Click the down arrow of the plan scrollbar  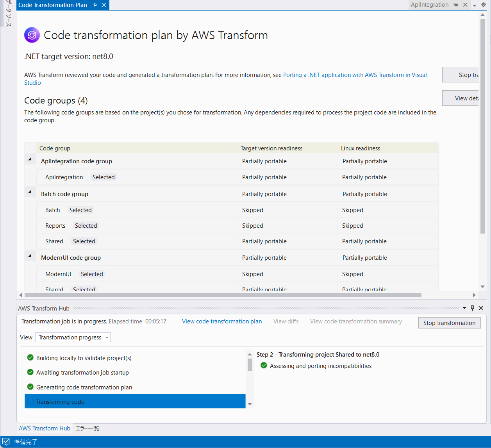(483, 287)
